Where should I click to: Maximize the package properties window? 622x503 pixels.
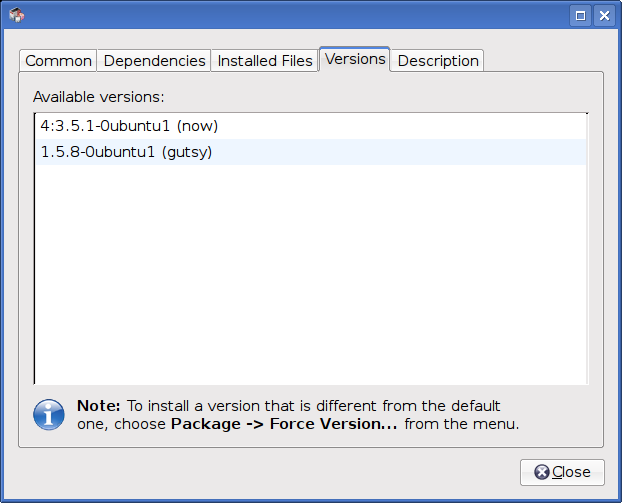coord(580,16)
